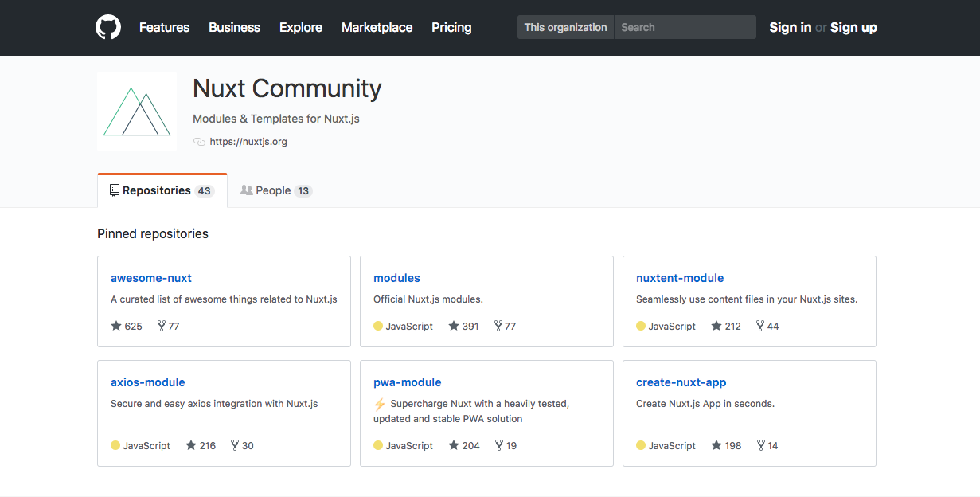Click the star icon on create-nuxt-app card
The width and height of the screenshot is (980, 497).
[716, 445]
